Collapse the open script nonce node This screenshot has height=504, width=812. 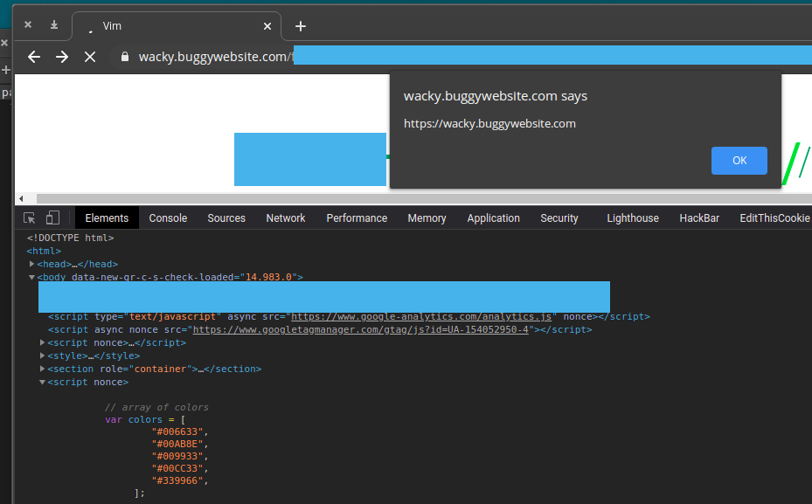click(43, 382)
